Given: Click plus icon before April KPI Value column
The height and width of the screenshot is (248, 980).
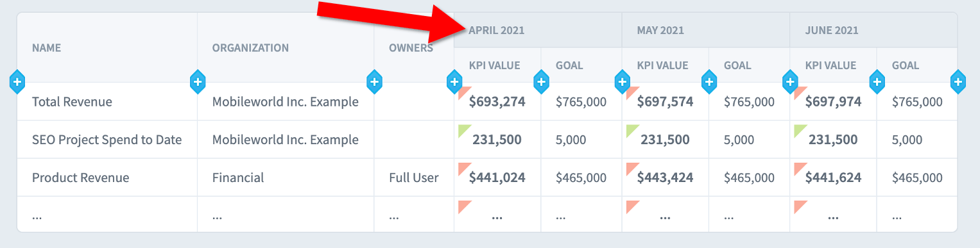Looking at the screenshot, I should click(x=454, y=81).
